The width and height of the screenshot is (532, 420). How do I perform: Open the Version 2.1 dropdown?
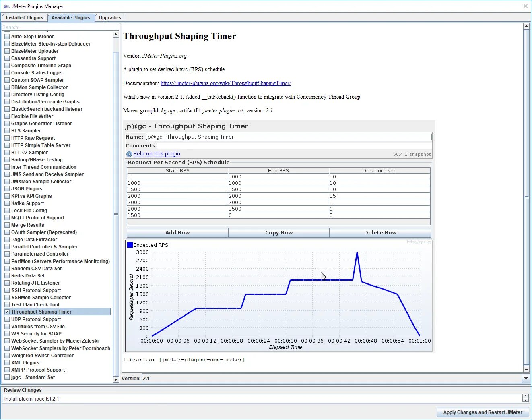526,379
